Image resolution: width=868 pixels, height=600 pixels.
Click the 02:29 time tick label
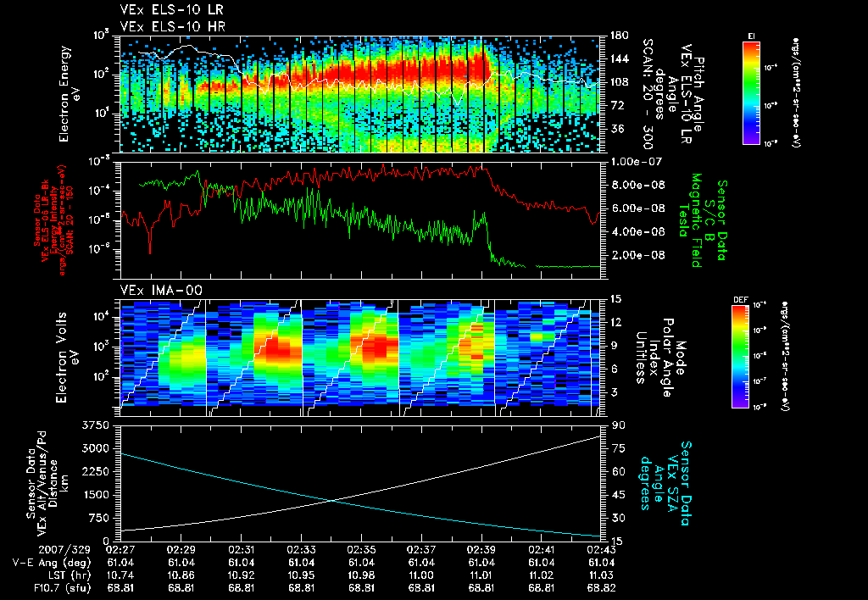click(x=181, y=550)
